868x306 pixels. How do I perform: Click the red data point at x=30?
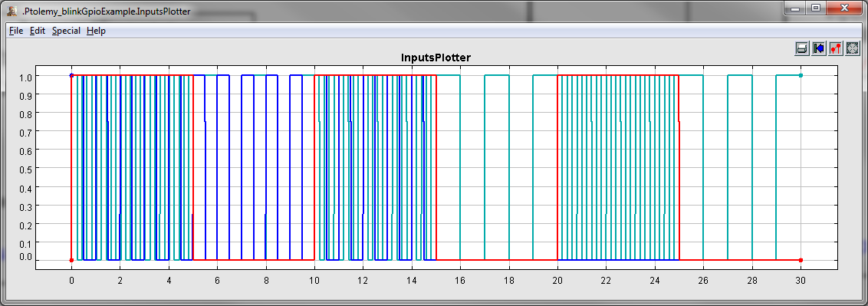pos(801,260)
